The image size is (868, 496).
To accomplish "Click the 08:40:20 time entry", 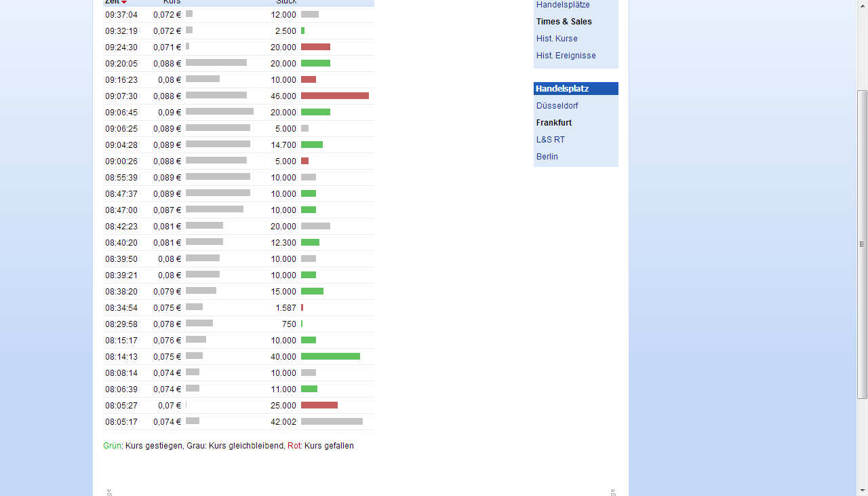I will coord(121,243).
